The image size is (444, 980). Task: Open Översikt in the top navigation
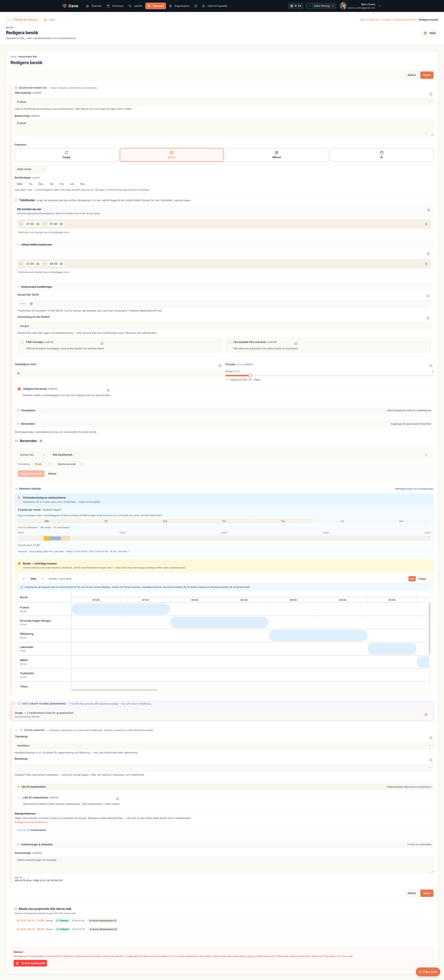94,6
